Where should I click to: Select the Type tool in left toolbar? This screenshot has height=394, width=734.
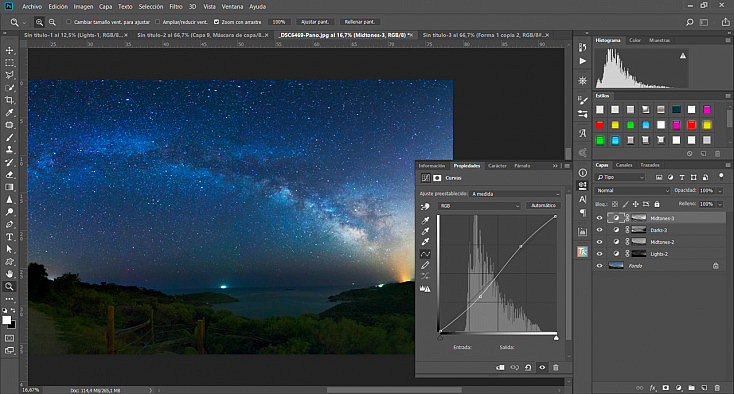(x=9, y=237)
